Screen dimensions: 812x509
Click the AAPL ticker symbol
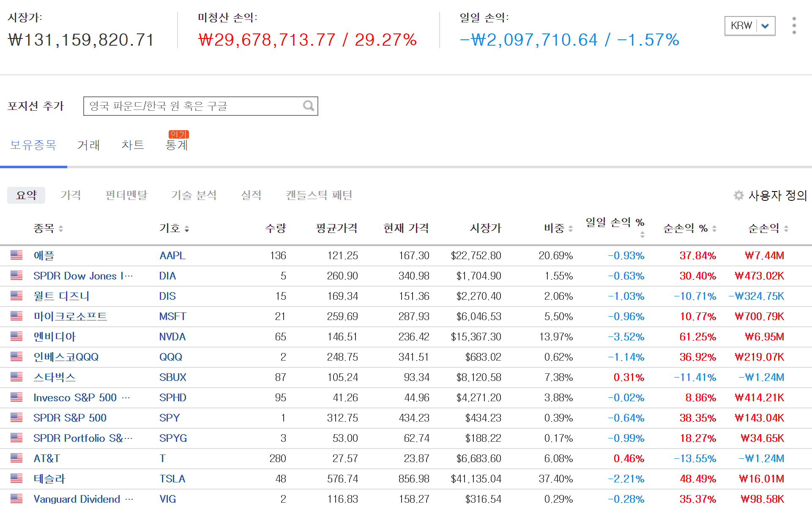point(172,255)
